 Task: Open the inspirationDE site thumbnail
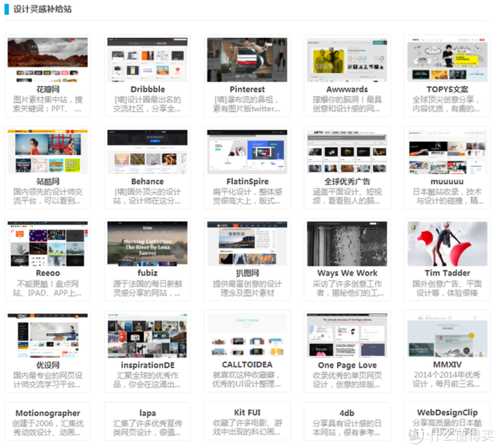click(148, 335)
